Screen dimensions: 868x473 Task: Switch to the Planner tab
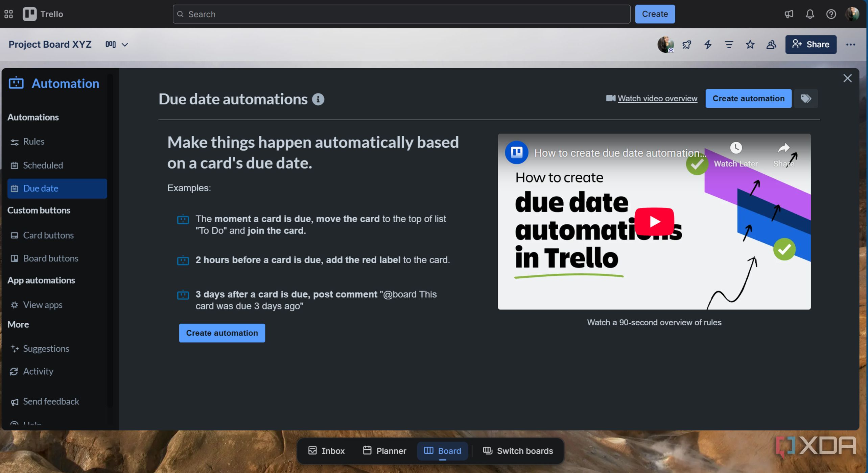tap(384, 451)
